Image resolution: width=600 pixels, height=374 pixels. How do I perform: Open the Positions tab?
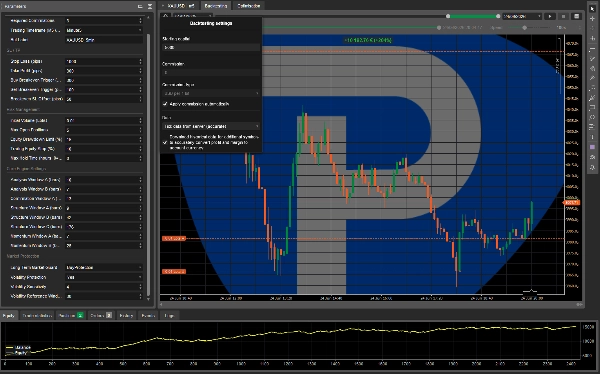click(70, 315)
